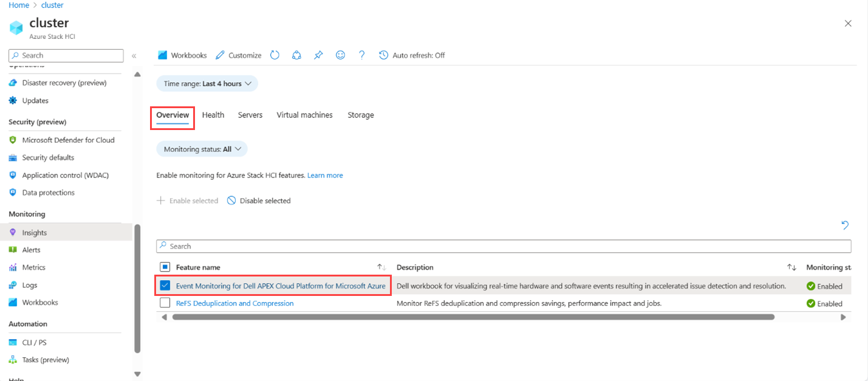Open CLI / PS under Automation

coord(35,342)
